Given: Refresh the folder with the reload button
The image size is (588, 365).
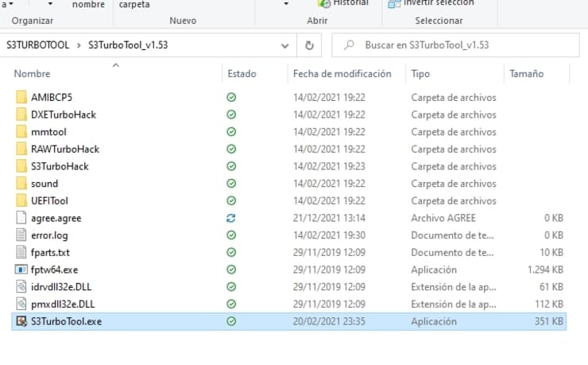Looking at the screenshot, I should 309,45.
